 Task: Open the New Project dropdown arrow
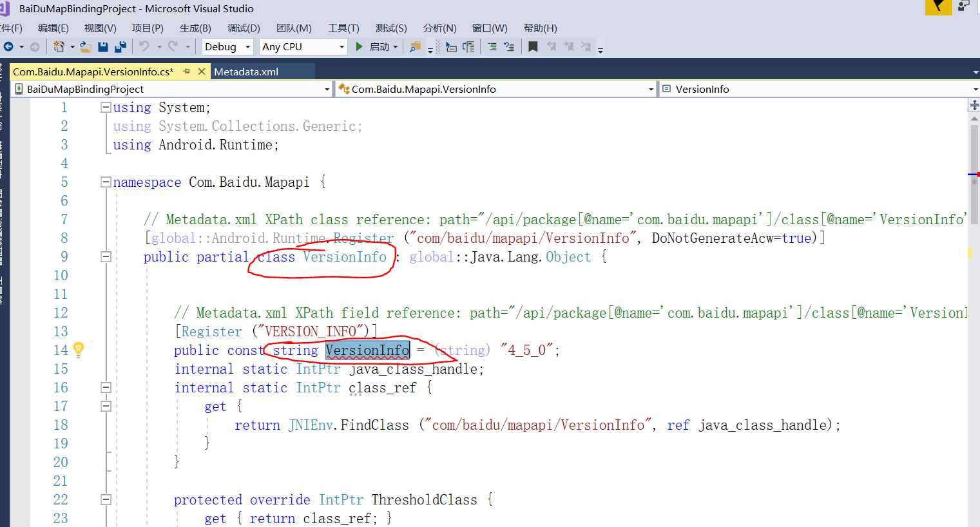tap(72, 46)
